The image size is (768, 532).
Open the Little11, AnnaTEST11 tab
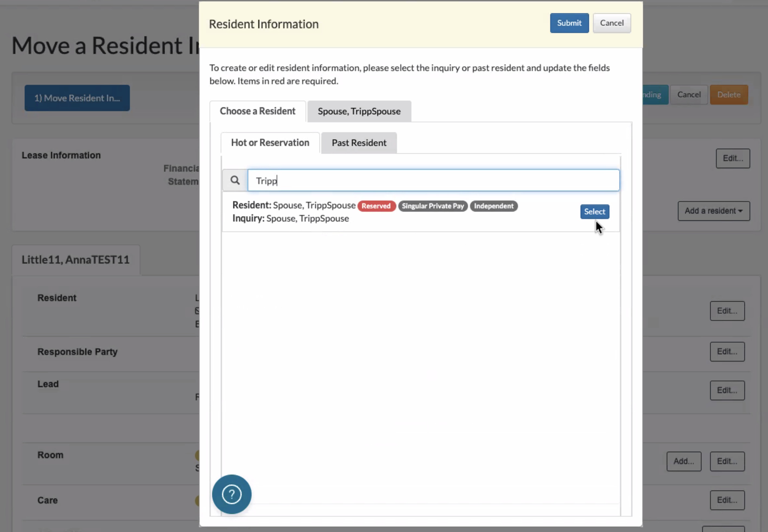tap(76, 260)
